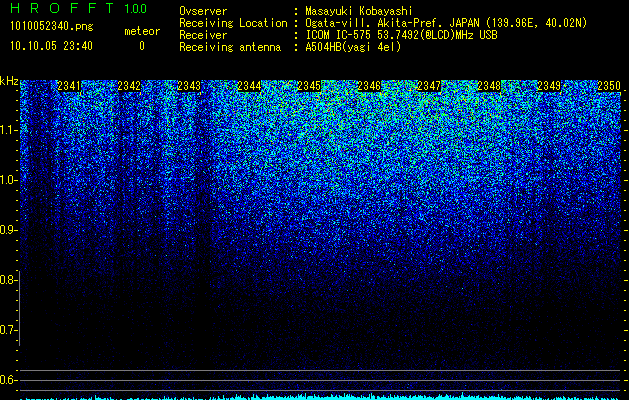This screenshot has width=629, height=400.
Task: Click the 2343 time marker
Action: click(x=189, y=86)
